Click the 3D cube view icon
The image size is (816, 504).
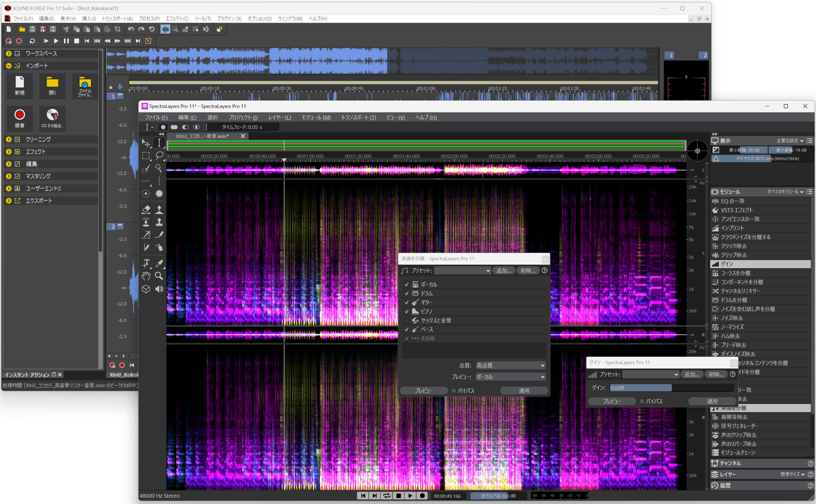[146, 289]
